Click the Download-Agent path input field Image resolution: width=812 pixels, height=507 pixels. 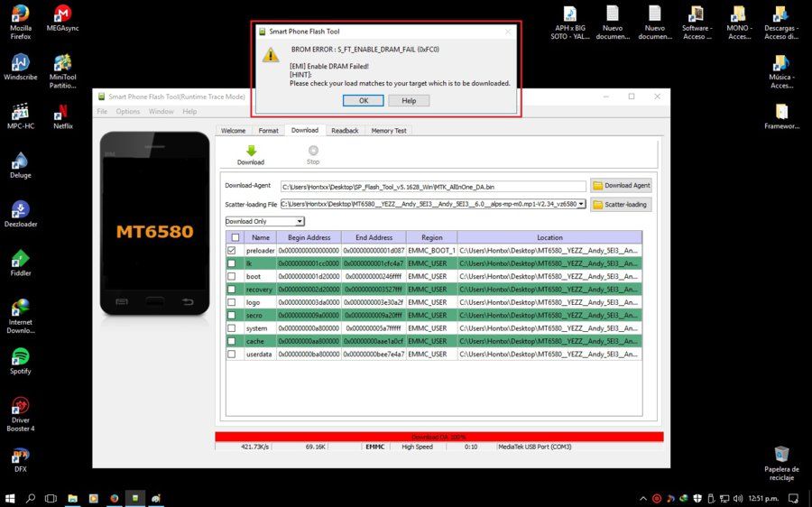[x=433, y=187]
